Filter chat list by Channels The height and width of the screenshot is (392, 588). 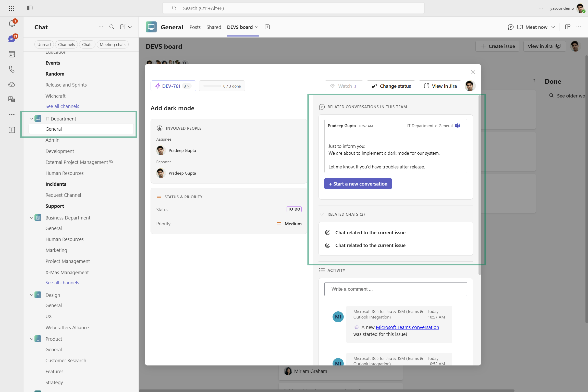(66, 44)
